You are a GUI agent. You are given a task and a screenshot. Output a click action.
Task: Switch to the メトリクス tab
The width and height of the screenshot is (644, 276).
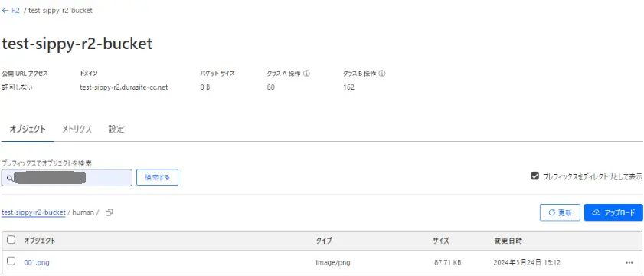click(77, 129)
